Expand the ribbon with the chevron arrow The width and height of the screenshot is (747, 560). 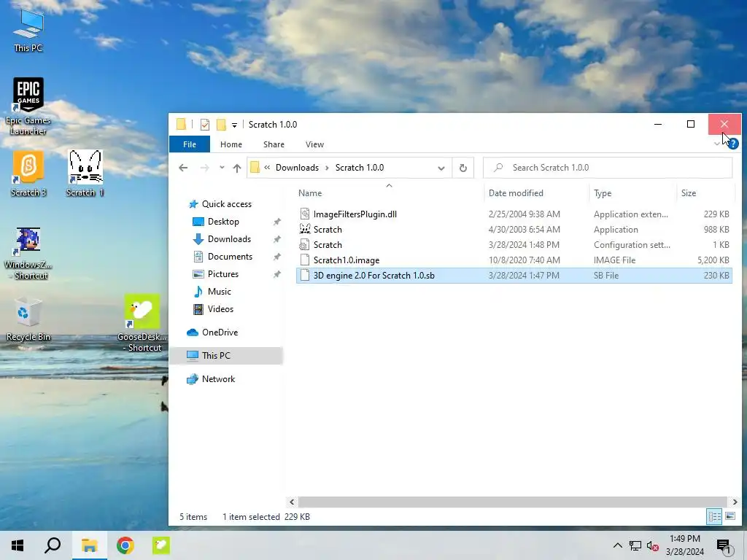click(716, 144)
